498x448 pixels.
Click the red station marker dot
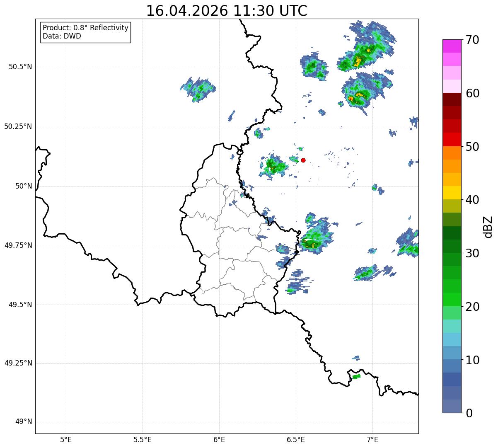click(303, 160)
